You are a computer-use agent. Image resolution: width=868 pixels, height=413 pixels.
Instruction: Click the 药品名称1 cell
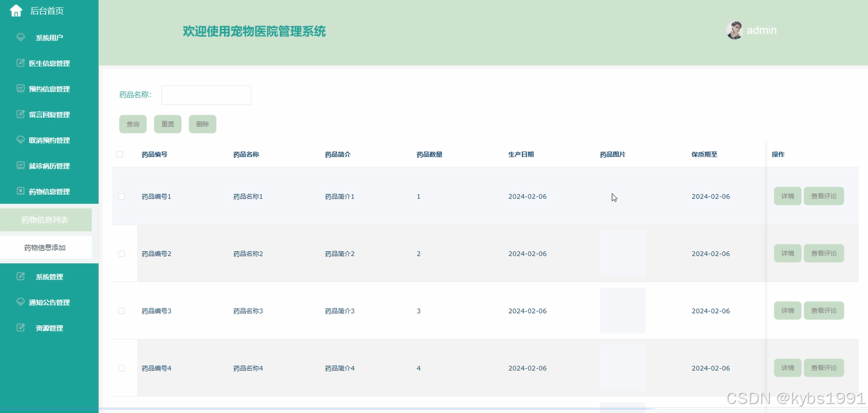pyautogui.click(x=248, y=196)
